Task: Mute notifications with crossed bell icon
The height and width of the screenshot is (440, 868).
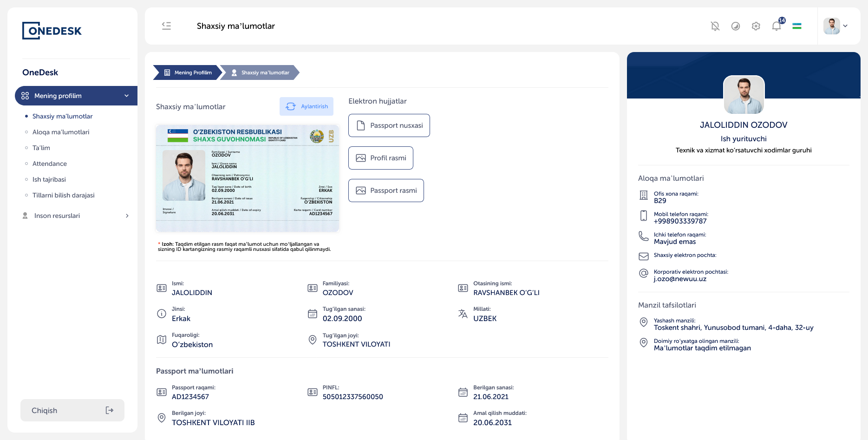Action: click(715, 26)
